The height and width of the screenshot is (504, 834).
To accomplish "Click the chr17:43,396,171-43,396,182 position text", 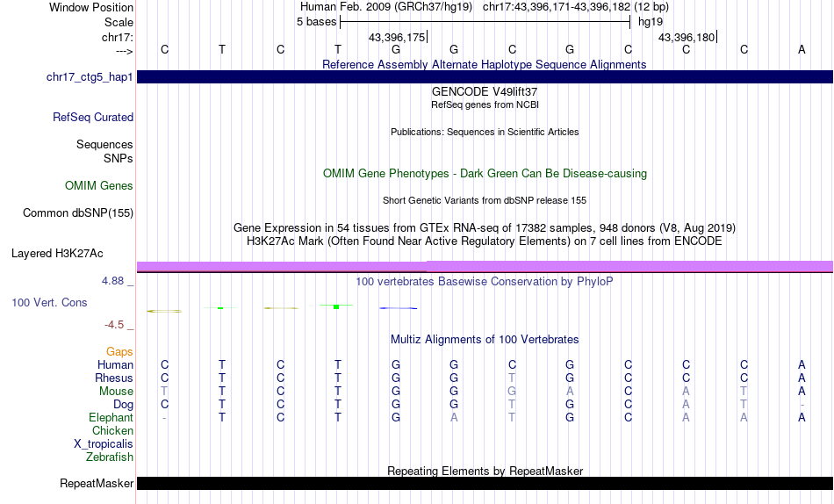I will (x=576, y=7).
